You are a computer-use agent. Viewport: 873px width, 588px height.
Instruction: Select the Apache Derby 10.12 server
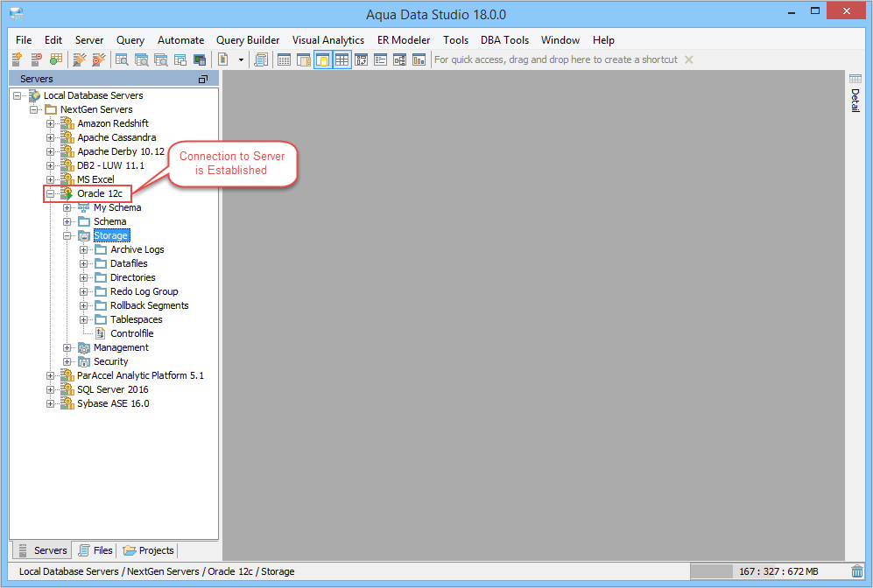point(121,151)
